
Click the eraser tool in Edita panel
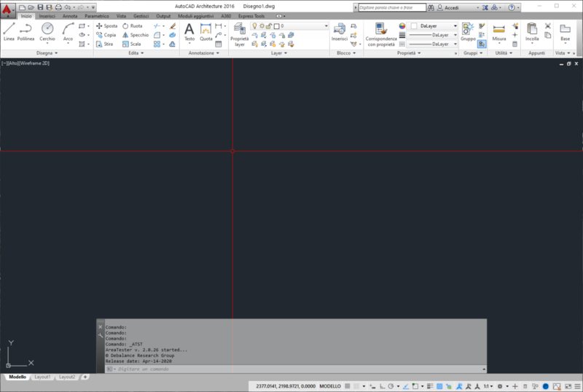(x=173, y=26)
